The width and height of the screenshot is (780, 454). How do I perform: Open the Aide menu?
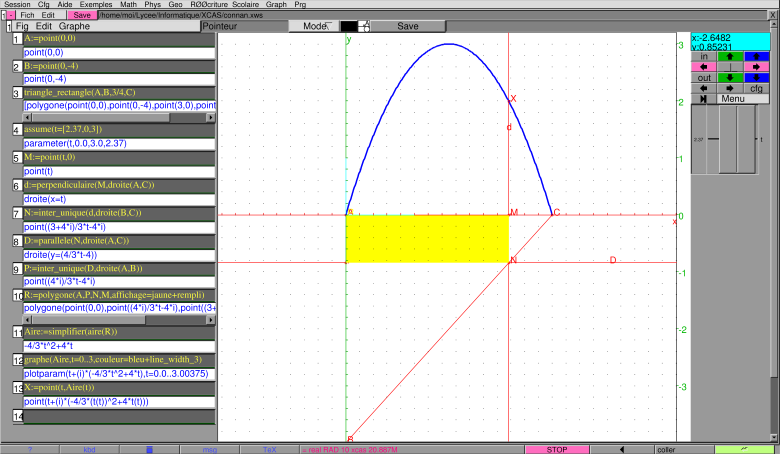tap(65, 4)
